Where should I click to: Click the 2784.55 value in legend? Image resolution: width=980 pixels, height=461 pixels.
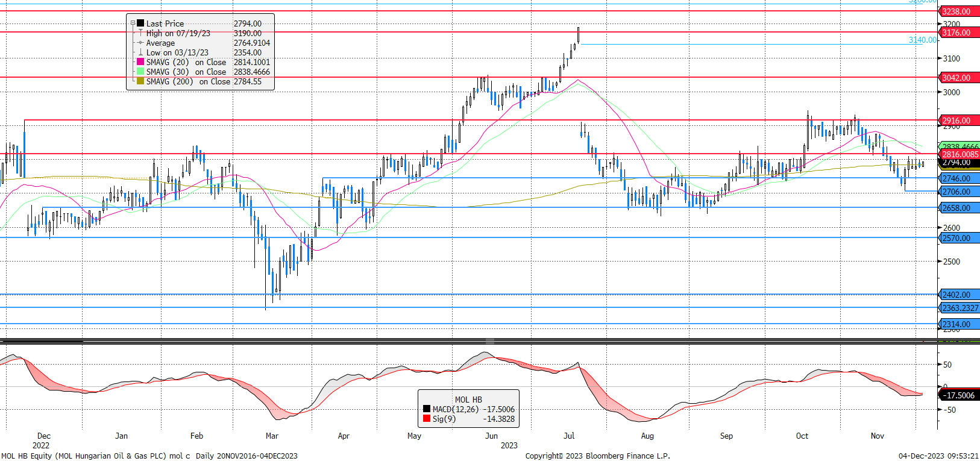click(248, 81)
